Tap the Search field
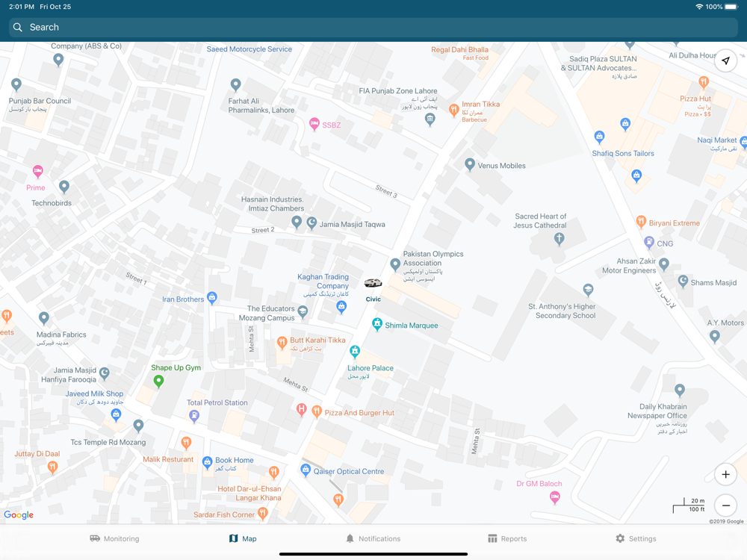The image size is (747, 560). click(x=373, y=27)
